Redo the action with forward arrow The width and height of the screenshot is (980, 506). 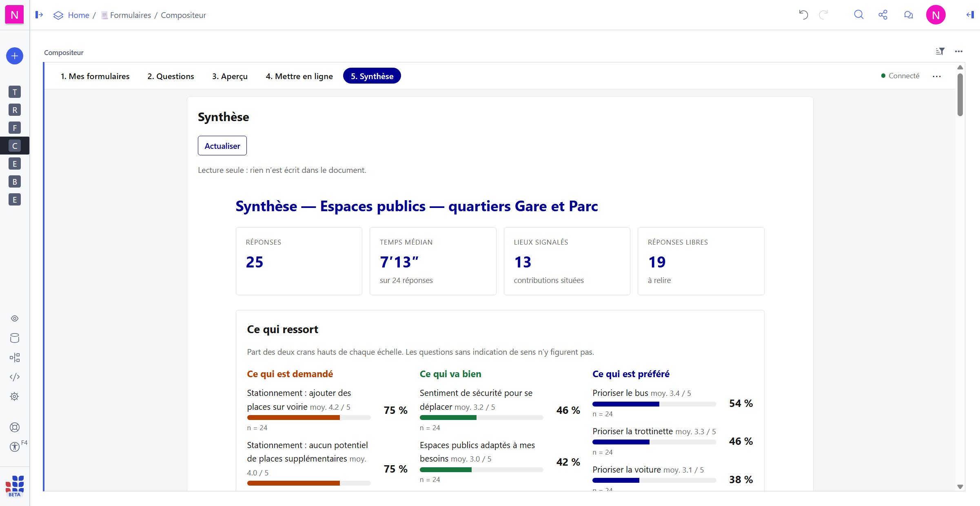[824, 15]
